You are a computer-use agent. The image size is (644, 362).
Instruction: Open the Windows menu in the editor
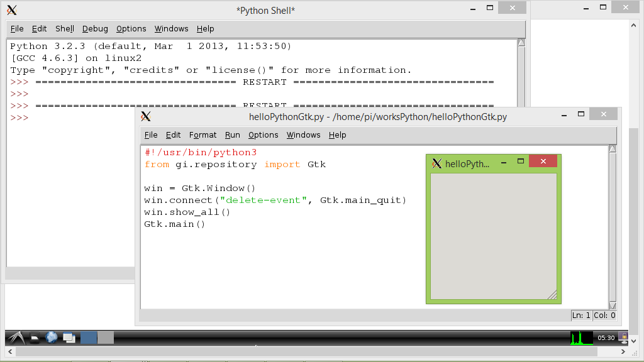(x=303, y=134)
